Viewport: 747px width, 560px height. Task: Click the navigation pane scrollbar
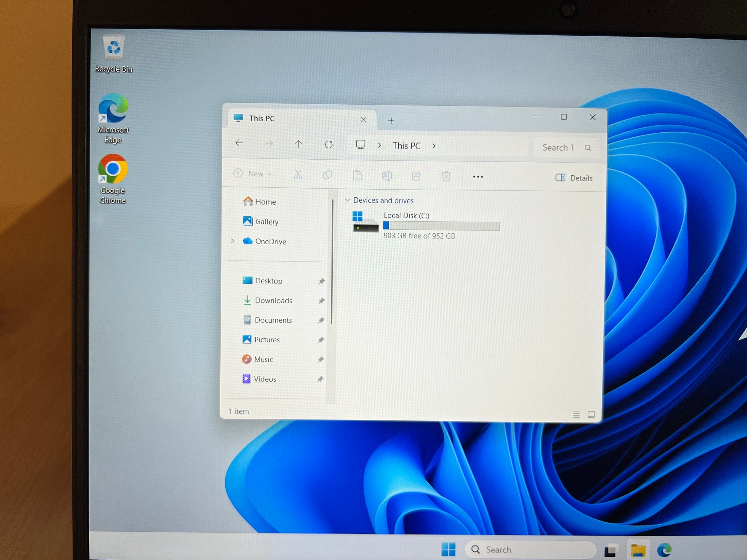332,261
